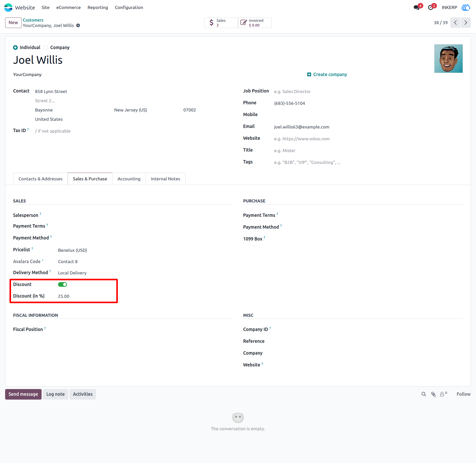Open the Title selection field
The image size is (476, 464).
pos(368,151)
